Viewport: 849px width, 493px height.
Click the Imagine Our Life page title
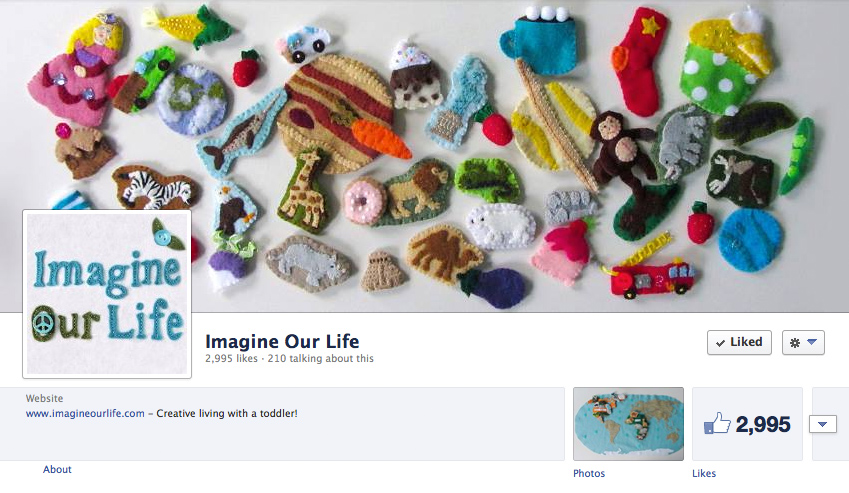[x=282, y=341]
